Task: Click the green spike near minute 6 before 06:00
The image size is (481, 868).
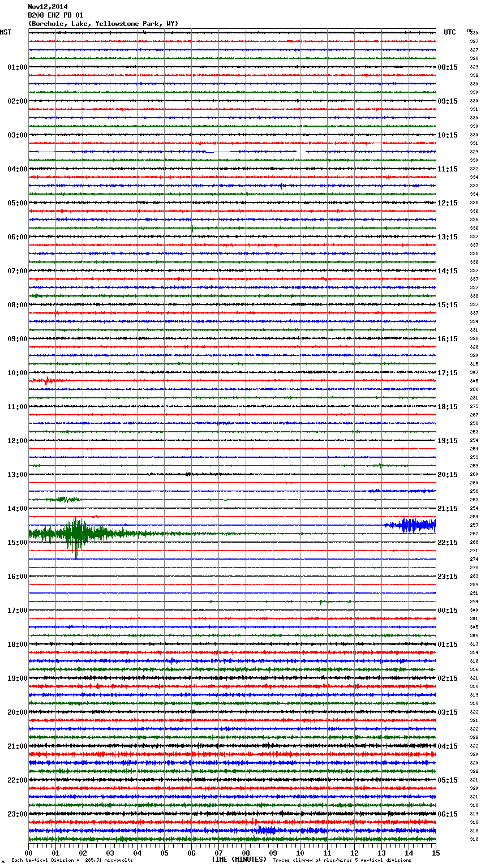Action: pyautogui.click(x=192, y=229)
